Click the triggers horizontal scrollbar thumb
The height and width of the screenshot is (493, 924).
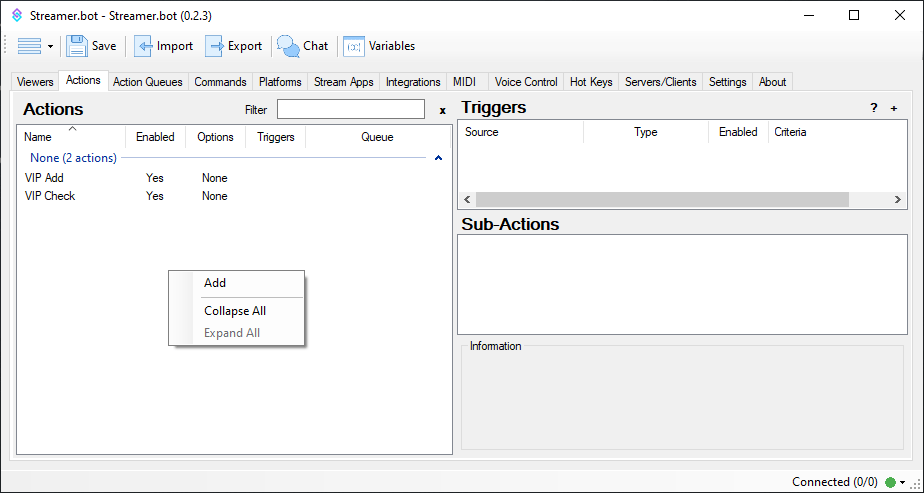(662, 199)
